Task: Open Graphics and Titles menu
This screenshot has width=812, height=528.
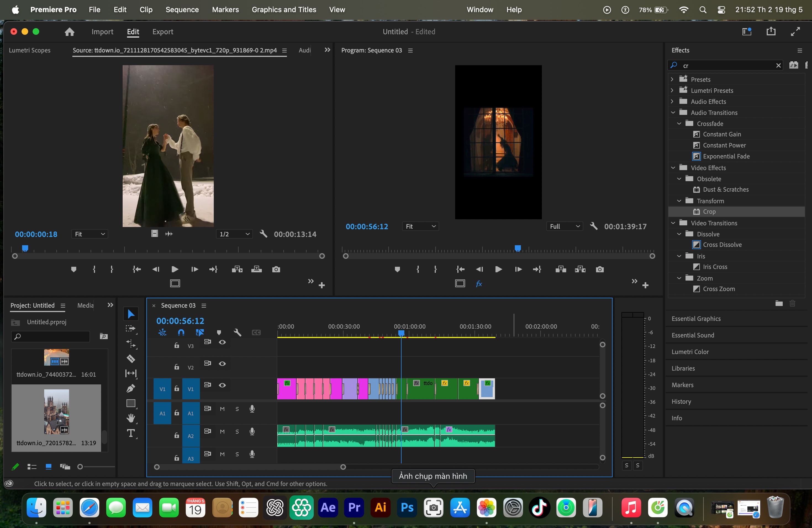Action: click(284, 10)
